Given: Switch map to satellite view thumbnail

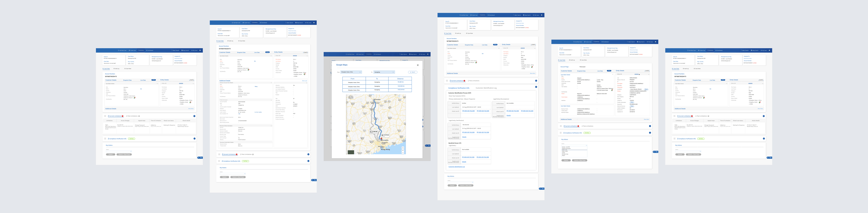Looking at the screenshot, I should point(351,152).
